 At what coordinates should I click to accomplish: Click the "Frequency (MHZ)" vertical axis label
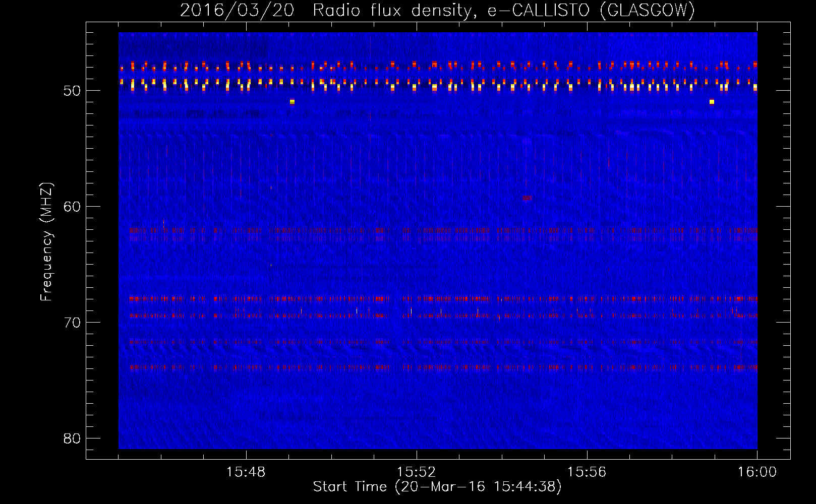(x=46, y=242)
